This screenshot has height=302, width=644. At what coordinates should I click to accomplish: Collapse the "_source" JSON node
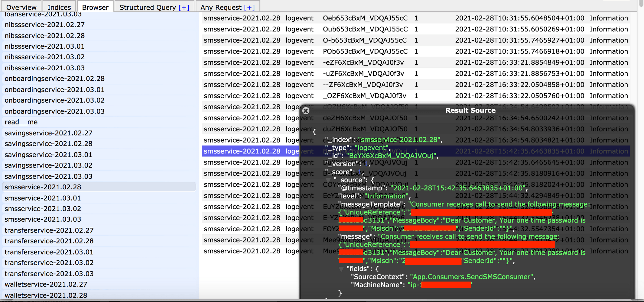(x=328, y=180)
